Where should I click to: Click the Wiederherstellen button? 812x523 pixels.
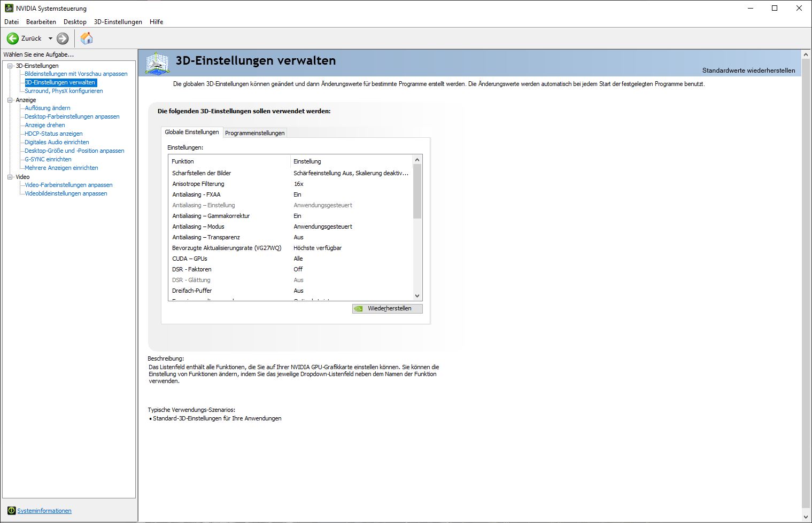click(x=388, y=309)
